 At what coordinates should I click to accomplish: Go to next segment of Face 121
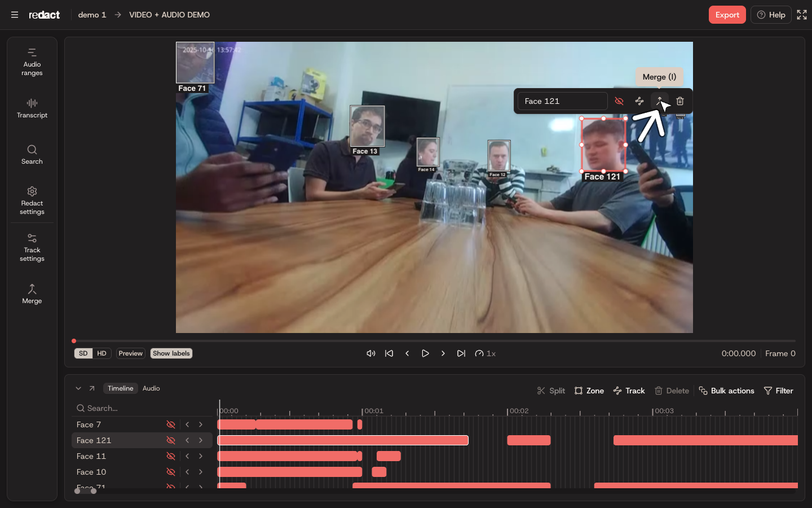[x=201, y=440]
